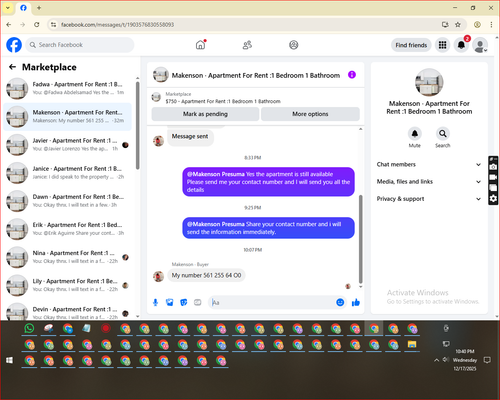Open the Erik apartment conversation

pos(67,229)
